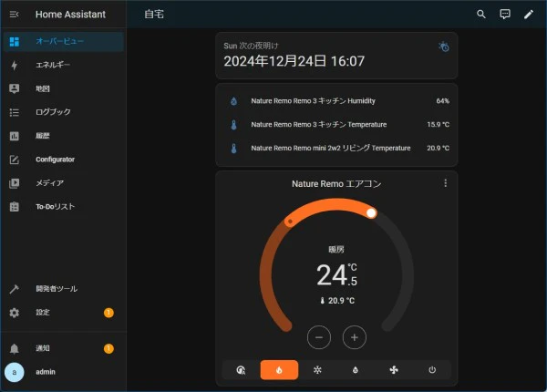
Task: Turn the air conditioner off with the power icon
Action: point(432,370)
